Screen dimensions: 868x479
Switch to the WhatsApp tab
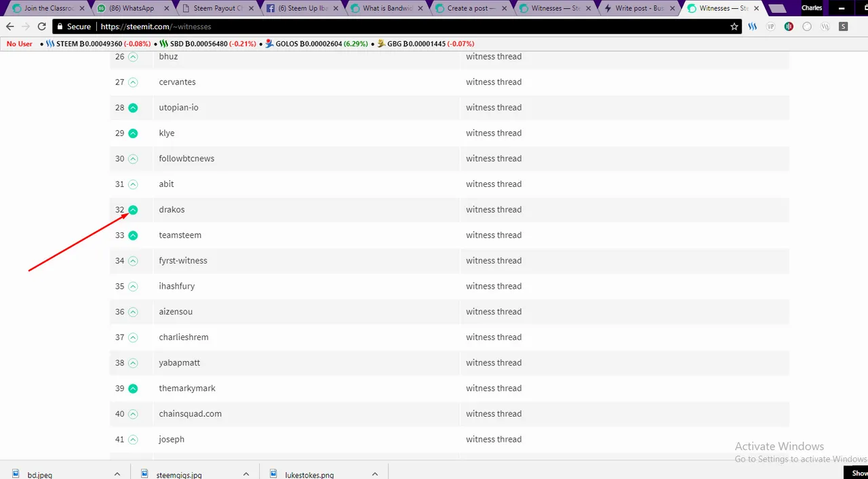coord(132,9)
